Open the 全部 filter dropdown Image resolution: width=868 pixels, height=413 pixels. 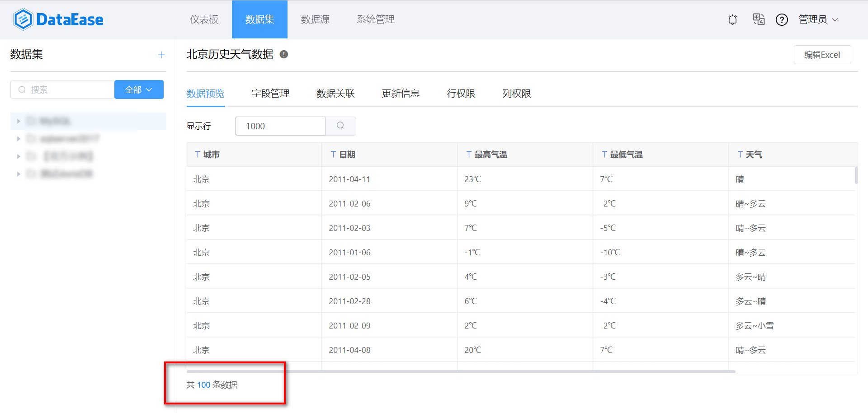point(139,89)
